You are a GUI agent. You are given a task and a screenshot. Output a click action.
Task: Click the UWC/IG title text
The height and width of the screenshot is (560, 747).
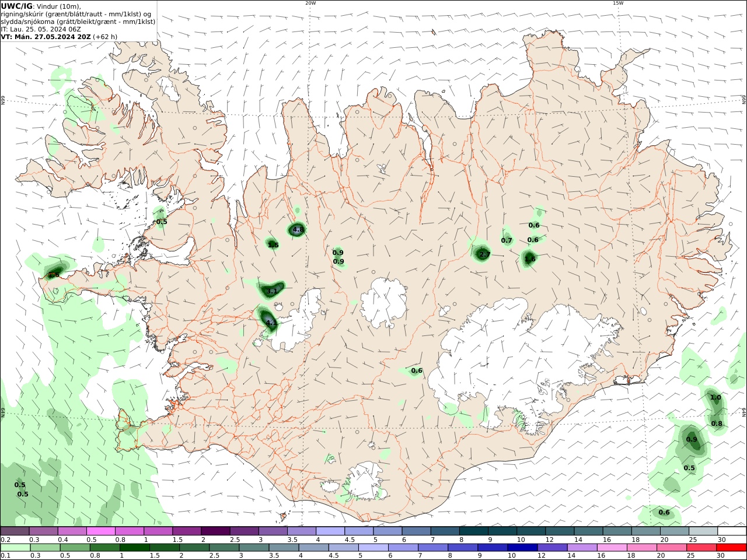(16, 6)
